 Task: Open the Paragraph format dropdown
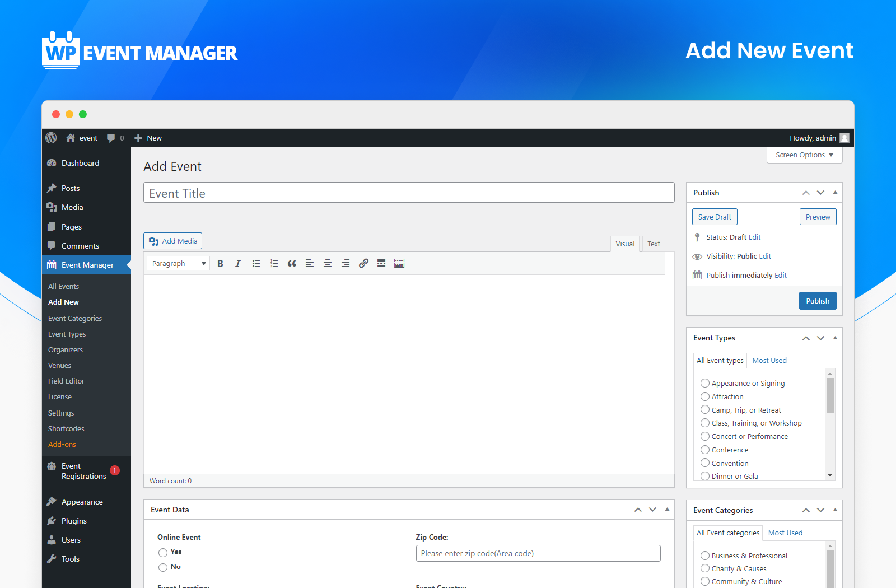pyautogui.click(x=178, y=263)
